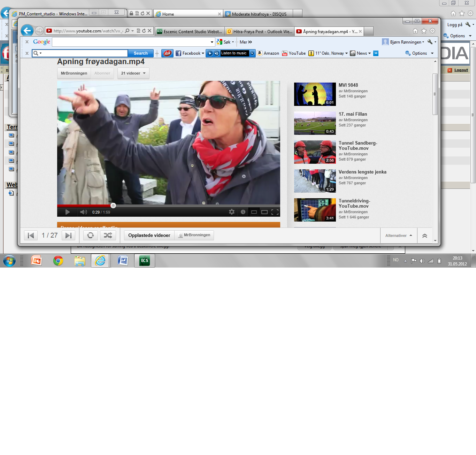Expand the Mer more-buttons chevron
The width and height of the screenshot is (476, 455).
[x=246, y=42]
